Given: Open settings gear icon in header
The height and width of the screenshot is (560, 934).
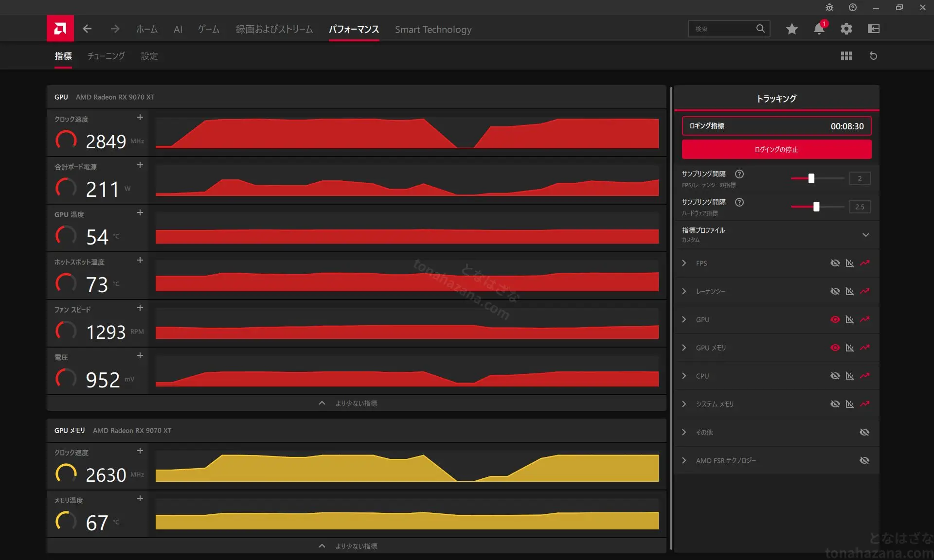Looking at the screenshot, I should (x=846, y=29).
